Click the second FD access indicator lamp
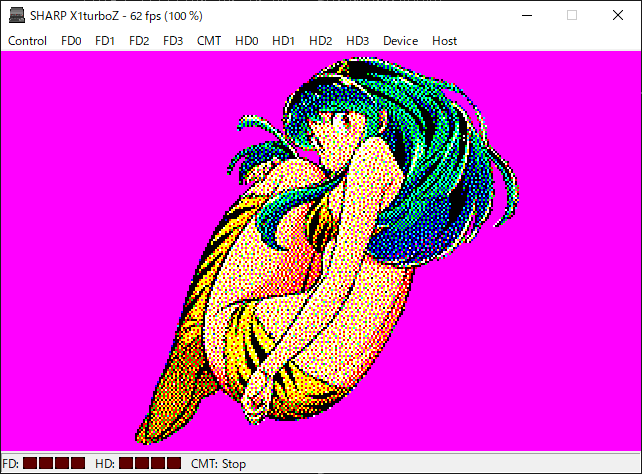This screenshot has width=642, height=474. pos(46,463)
